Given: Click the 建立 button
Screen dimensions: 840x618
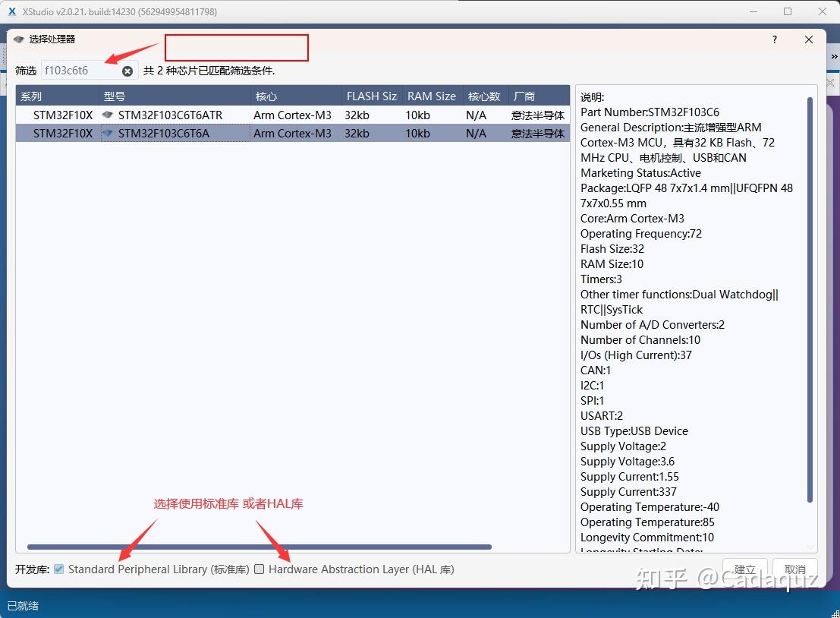Looking at the screenshot, I should pyautogui.click(x=744, y=569).
